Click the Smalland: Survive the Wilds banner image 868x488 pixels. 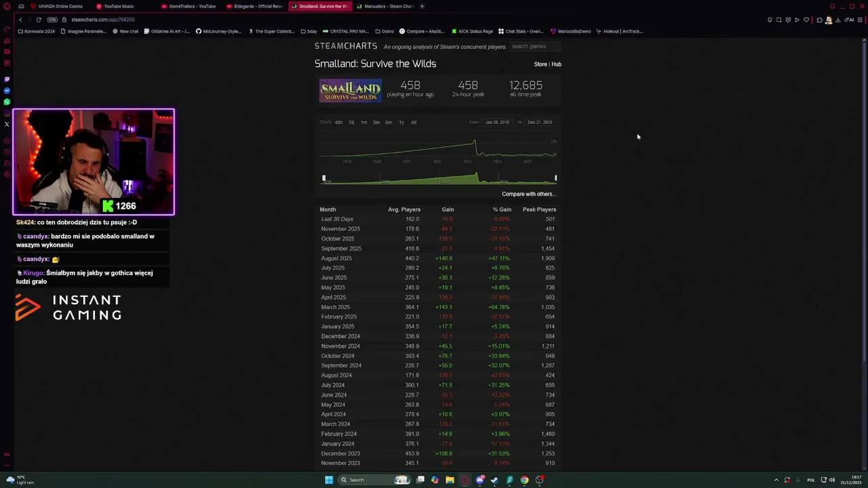pos(351,91)
